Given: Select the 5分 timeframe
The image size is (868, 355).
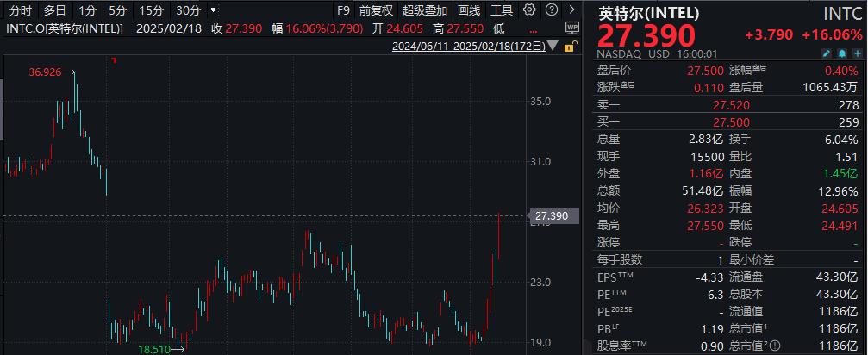Looking at the screenshot, I should point(117,10).
